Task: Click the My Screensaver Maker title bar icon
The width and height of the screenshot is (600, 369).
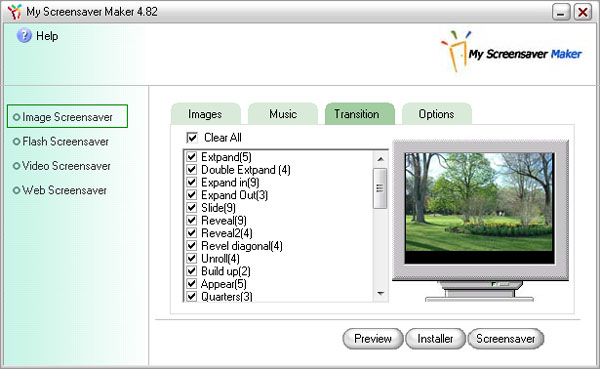Action: pyautogui.click(x=15, y=11)
